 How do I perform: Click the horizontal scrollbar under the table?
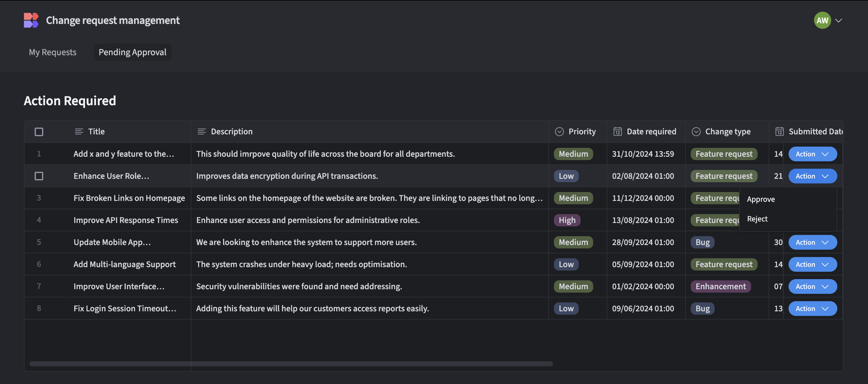pyautogui.click(x=291, y=364)
